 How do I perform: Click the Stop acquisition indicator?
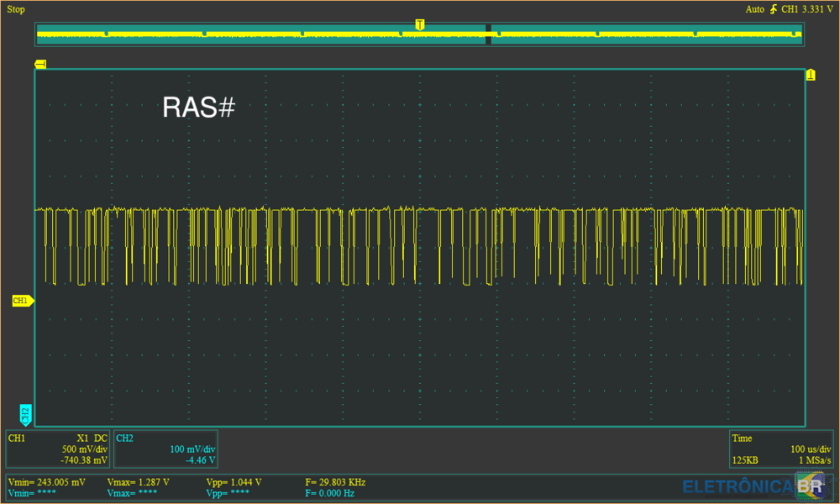point(14,9)
